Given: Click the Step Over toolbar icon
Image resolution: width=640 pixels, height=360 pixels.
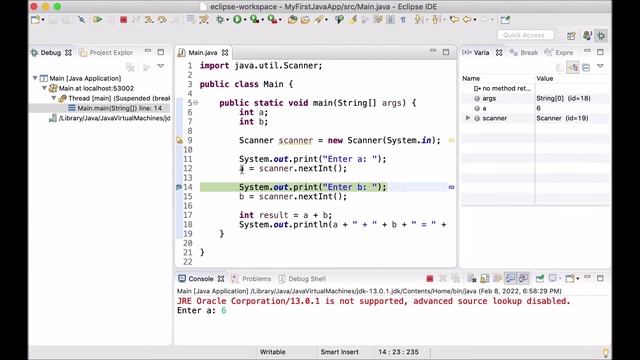Looking at the screenshot, I should click(x=162, y=19).
